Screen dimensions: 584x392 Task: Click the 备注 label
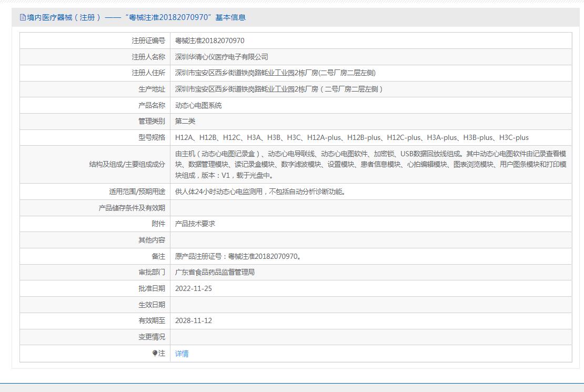click(158, 256)
